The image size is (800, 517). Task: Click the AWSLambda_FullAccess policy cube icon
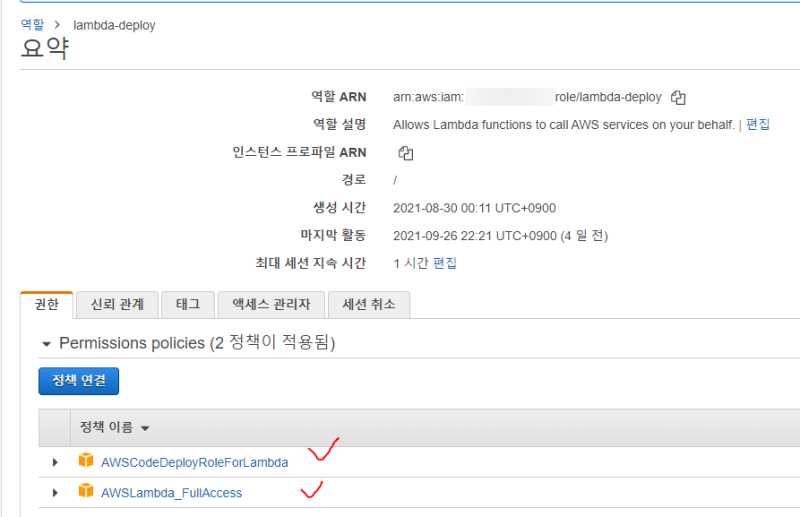point(86,491)
